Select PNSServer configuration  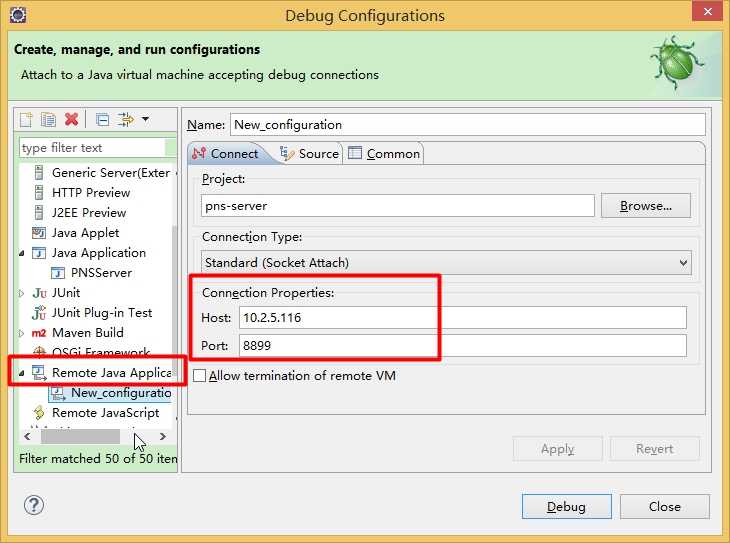point(101,273)
